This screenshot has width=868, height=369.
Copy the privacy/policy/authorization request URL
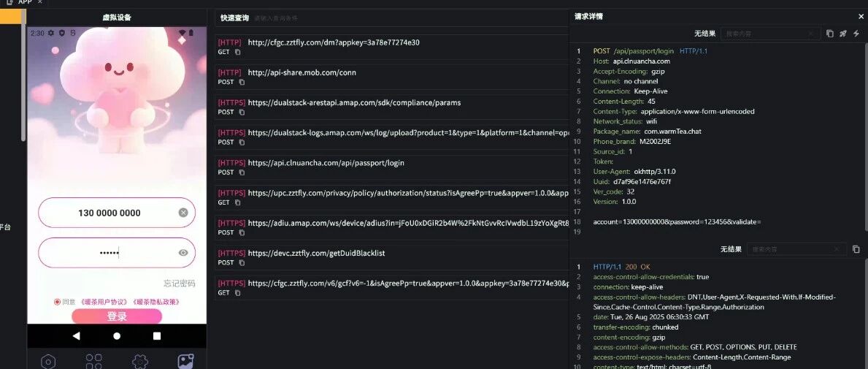tap(237, 202)
